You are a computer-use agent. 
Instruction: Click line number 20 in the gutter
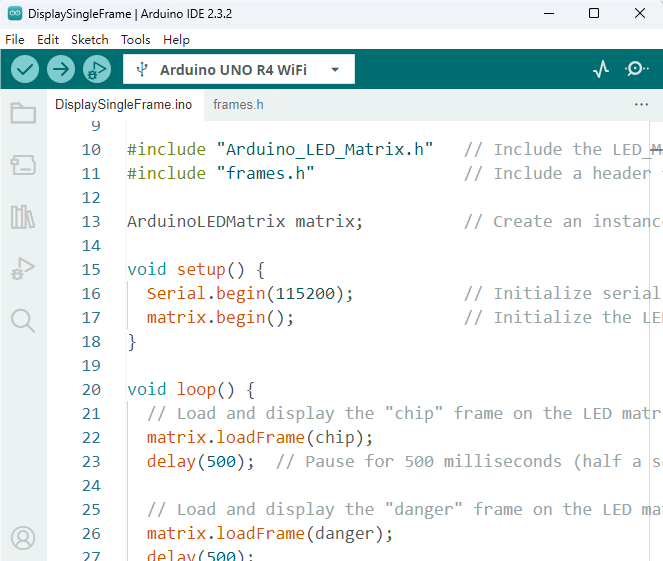(x=91, y=389)
